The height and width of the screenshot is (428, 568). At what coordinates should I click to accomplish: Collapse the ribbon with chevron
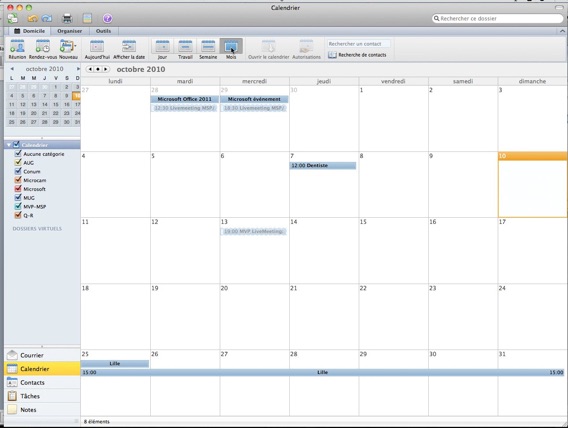point(562,31)
